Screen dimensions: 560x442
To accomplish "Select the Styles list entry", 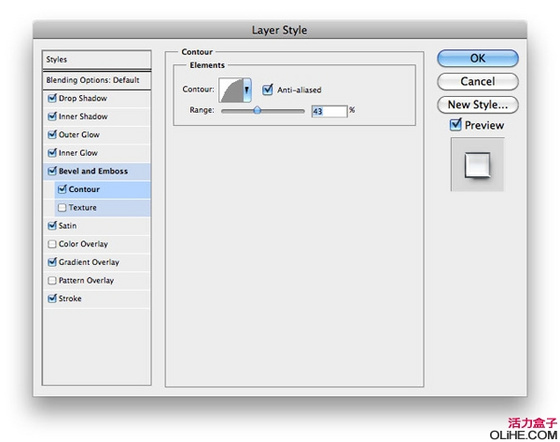I will (96, 59).
